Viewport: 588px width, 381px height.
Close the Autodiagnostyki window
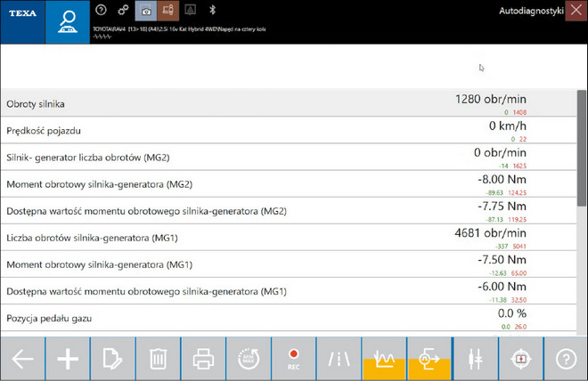(576, 10)
